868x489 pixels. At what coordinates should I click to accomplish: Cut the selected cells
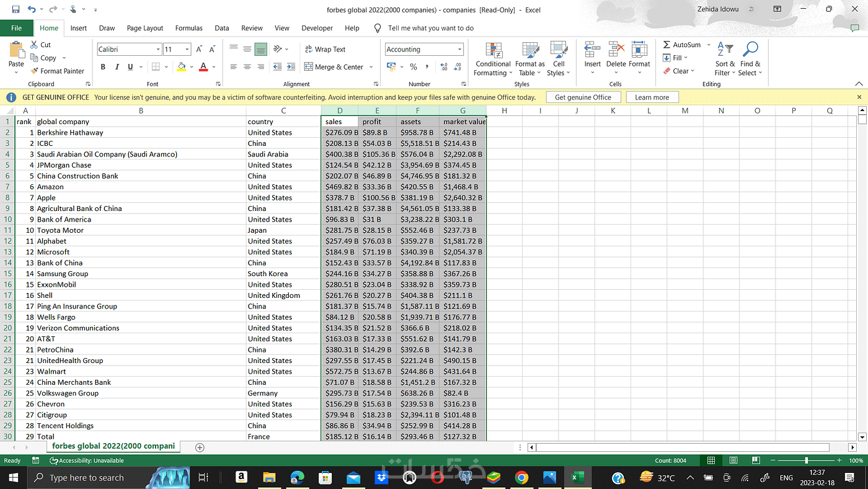[x=41, y=45]
